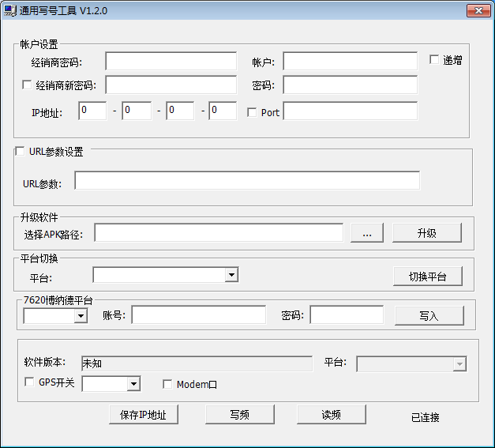Click the 软件版本 field showing 未知

tap(197, 363)
